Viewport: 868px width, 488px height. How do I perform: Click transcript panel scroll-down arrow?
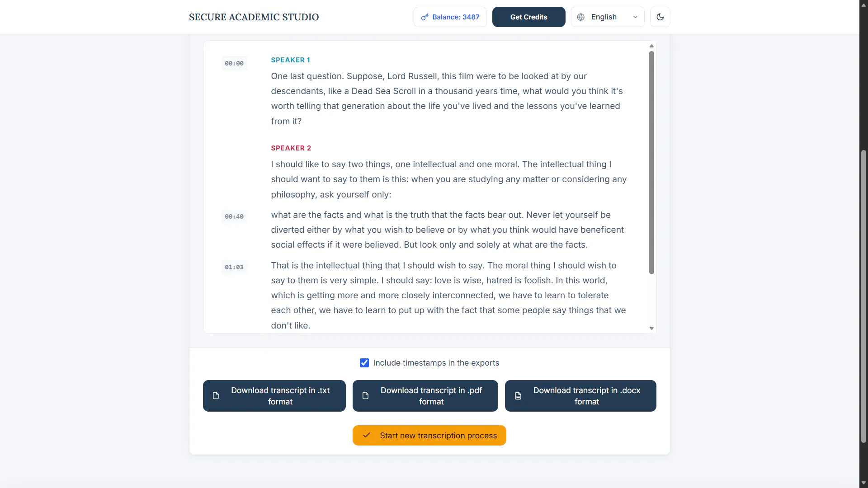[x=651, y=328]
